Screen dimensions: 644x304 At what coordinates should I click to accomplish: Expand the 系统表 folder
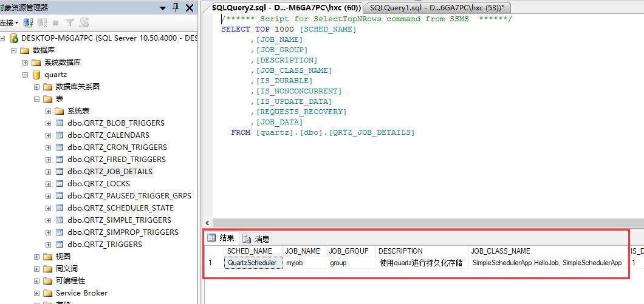click(x=49, y=111)
